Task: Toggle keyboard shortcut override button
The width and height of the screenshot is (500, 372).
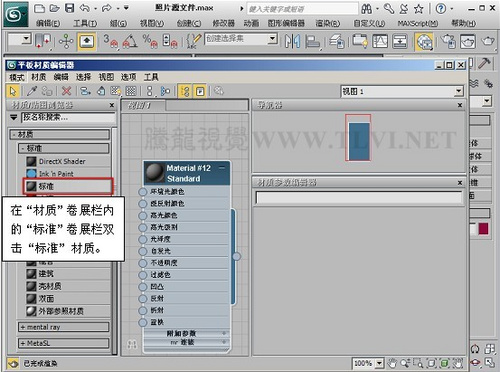Action: (x=87, y=42)
